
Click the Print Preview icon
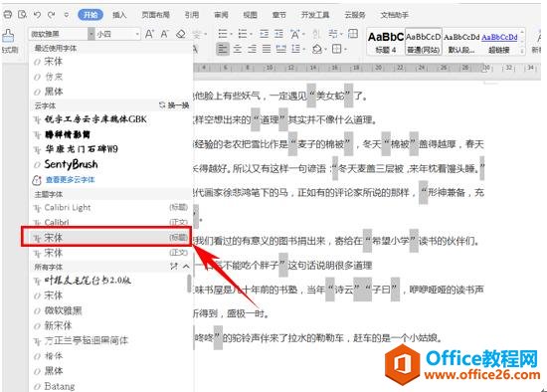click(x=22, y=15)
